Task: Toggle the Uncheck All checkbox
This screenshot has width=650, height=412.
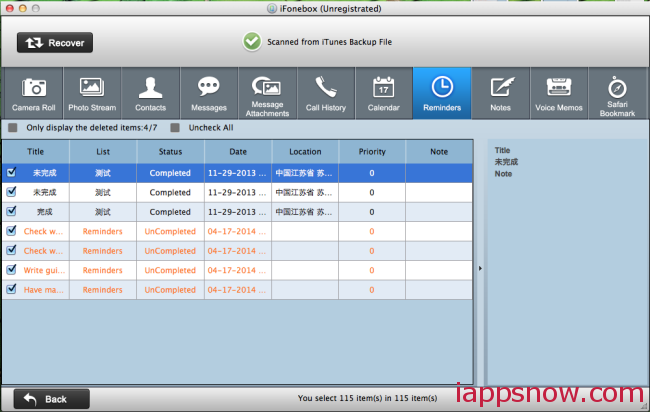Action: click(x=175, y=128)
